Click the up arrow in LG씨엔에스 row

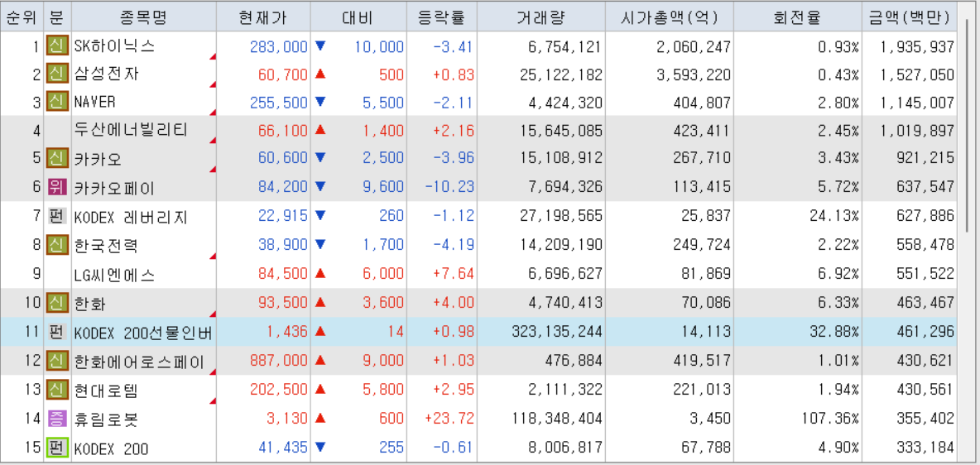point(320,273)
